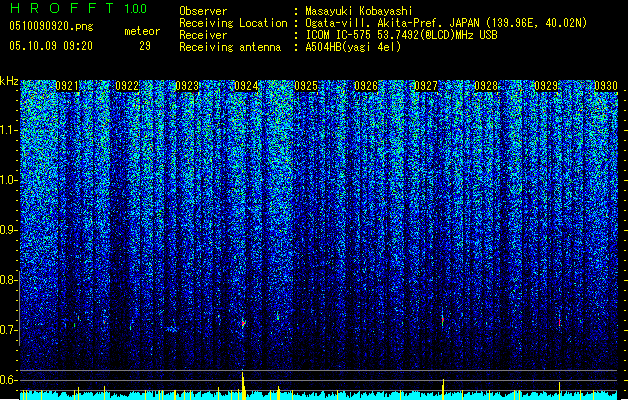This screenshot has width=629, height=400.
Task: Click the 0.7 frequency axis label
Action: [x=9, y=330]
